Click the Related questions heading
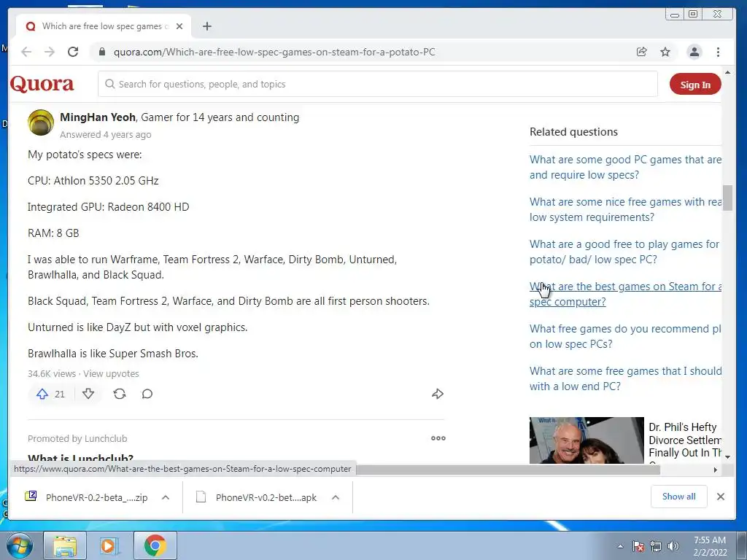 [573, 132]
